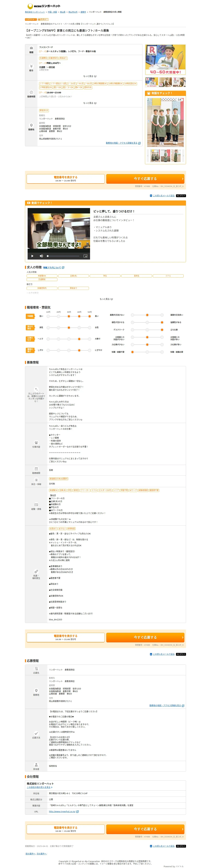This screenshot has width=211, height=868.
Task: Expand もっと見る under the 給与 row
Action: click(x=90, y=76)
